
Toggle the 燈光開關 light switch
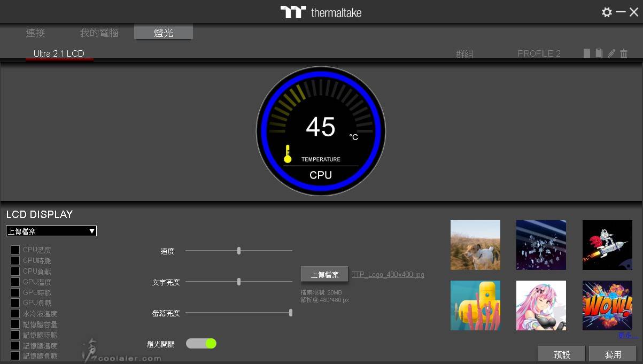click(x=201, y=344)
